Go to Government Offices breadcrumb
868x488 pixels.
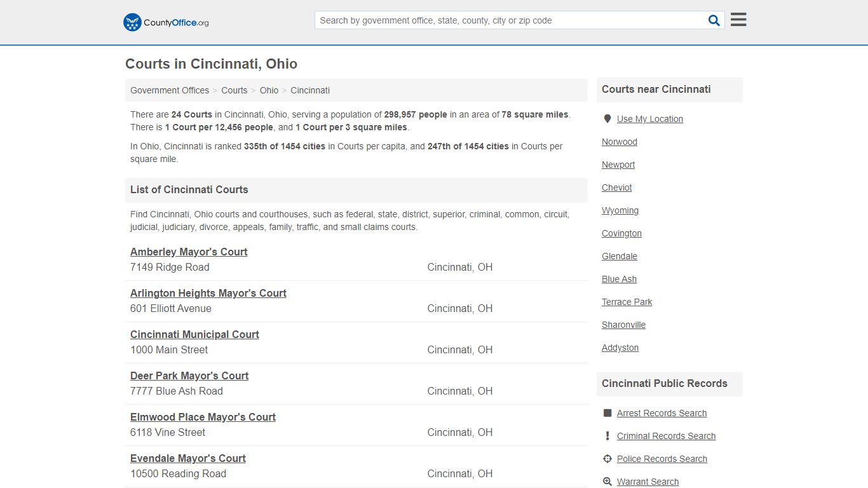[x=170, y=90]
